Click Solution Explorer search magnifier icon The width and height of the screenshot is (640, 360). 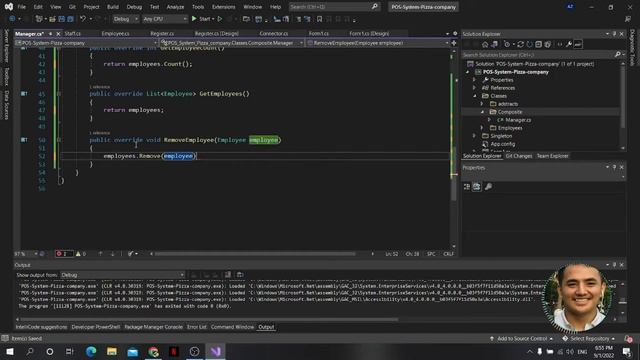click(x=618, y=54)
